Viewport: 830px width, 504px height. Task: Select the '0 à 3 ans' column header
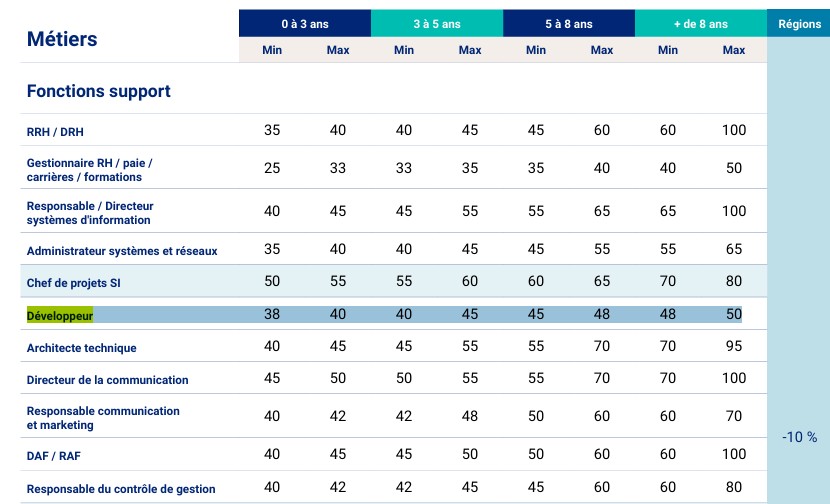pyautogui.click(x=304, y=24)
